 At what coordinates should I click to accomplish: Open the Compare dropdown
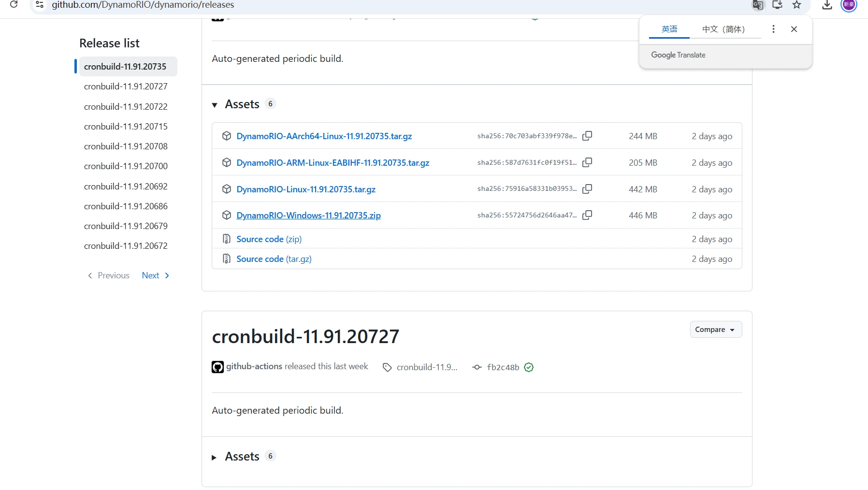(x=716, y=330)
